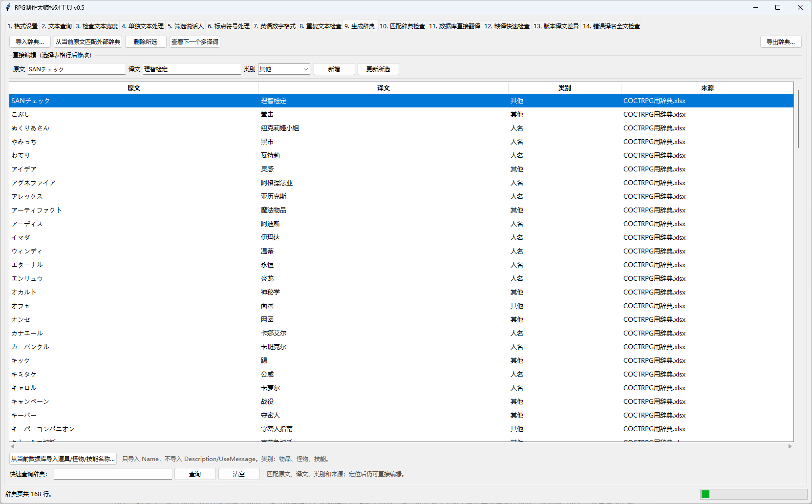Go to 8. 重复文本检查 tab
Screen dimensions: 812x504
pyautogui.click(x=321, y=26)
